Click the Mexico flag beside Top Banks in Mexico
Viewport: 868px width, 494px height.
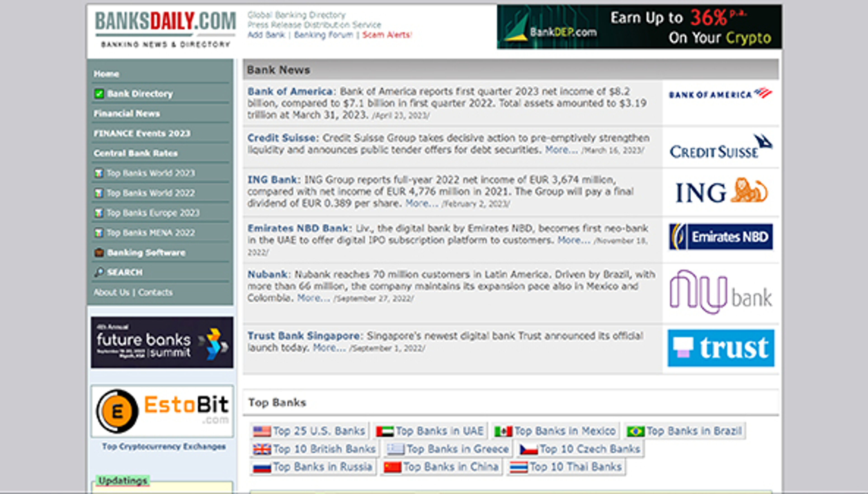(x=504, y=431)
